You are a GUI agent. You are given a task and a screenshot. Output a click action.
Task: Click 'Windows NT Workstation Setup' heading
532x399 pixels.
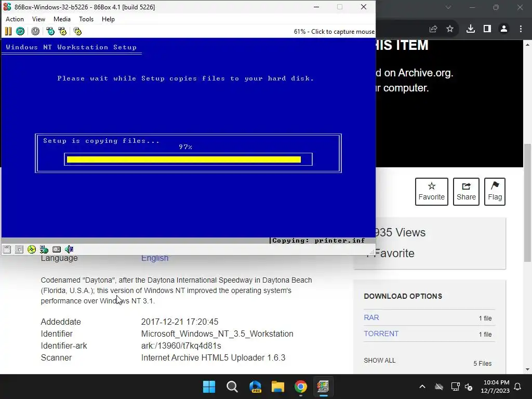[71, 47]
